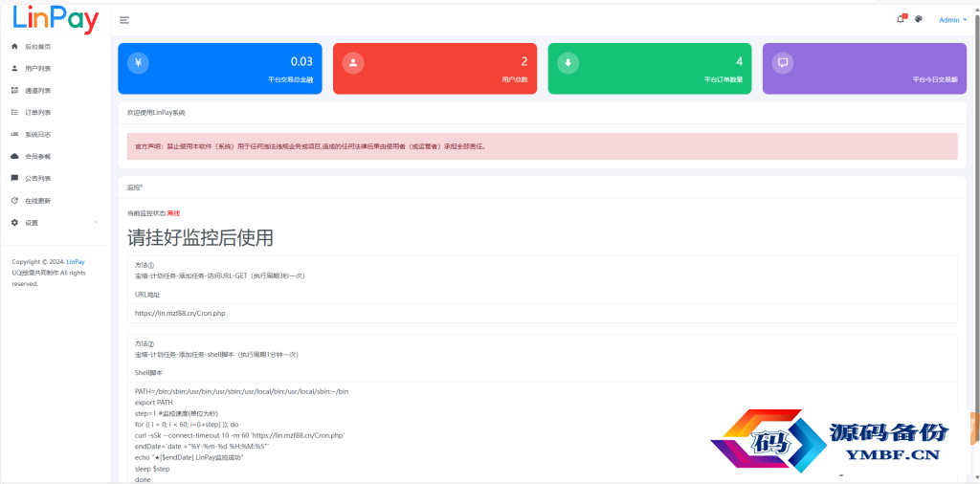Toggle the sidebar with the hamburger icon
This screenshot has height=484, width=980.
(x=124, y=20)
